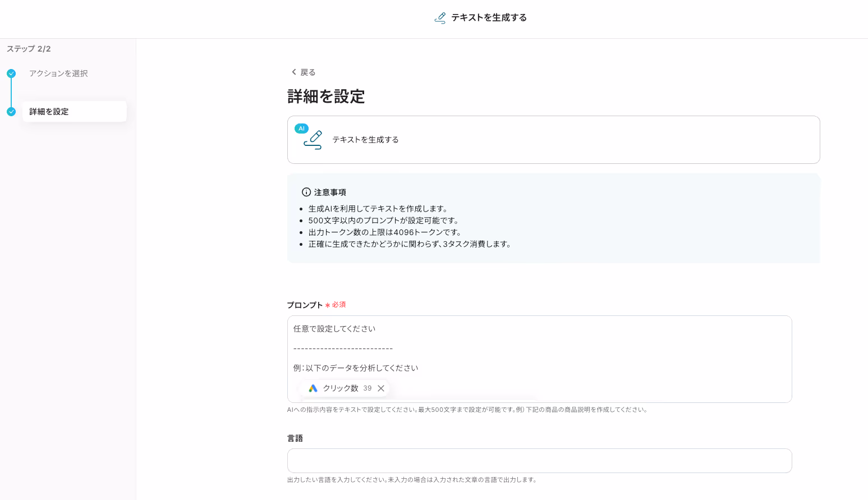Click the note 生成AIを利用してテキストを作成します。

378,209
